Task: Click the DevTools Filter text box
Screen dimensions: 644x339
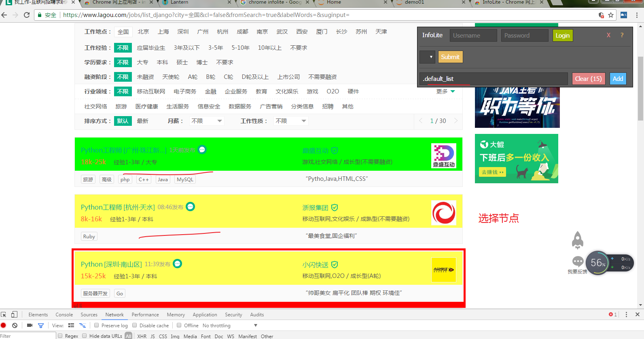Action: (28, 336)
